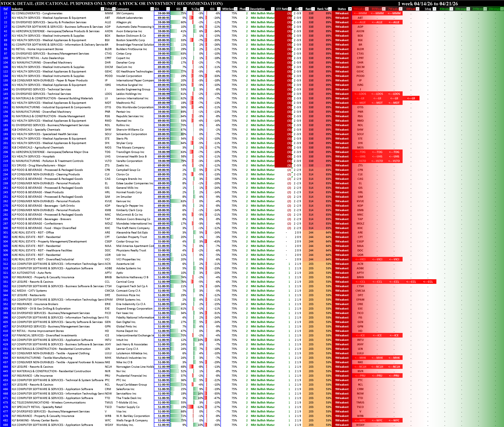This screenshot has width=504, height=427.
Task: Expand the ETF Rating filter dropdown
Action: [289, 9]
